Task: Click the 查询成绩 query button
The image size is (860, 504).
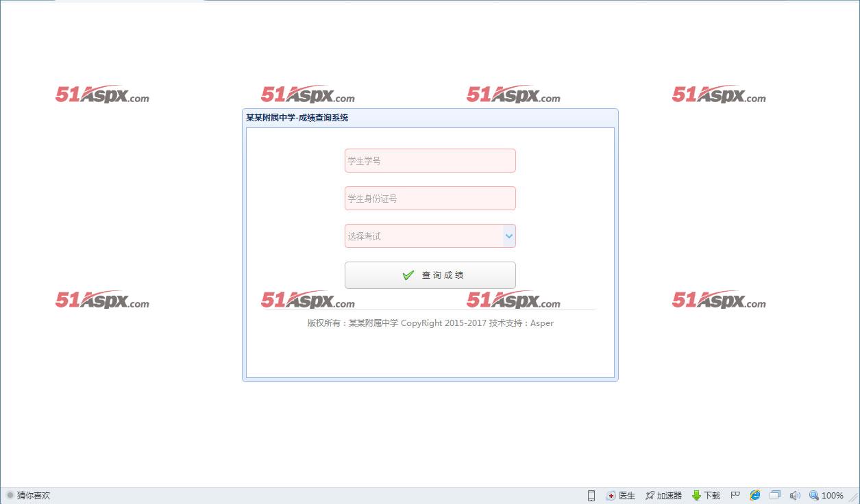Action: click(x=430, y=275)
